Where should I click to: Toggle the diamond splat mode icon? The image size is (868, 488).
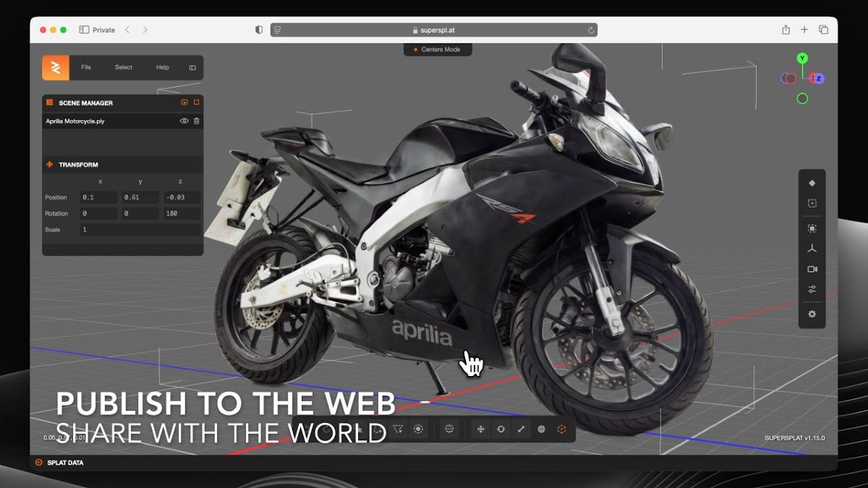812,183
